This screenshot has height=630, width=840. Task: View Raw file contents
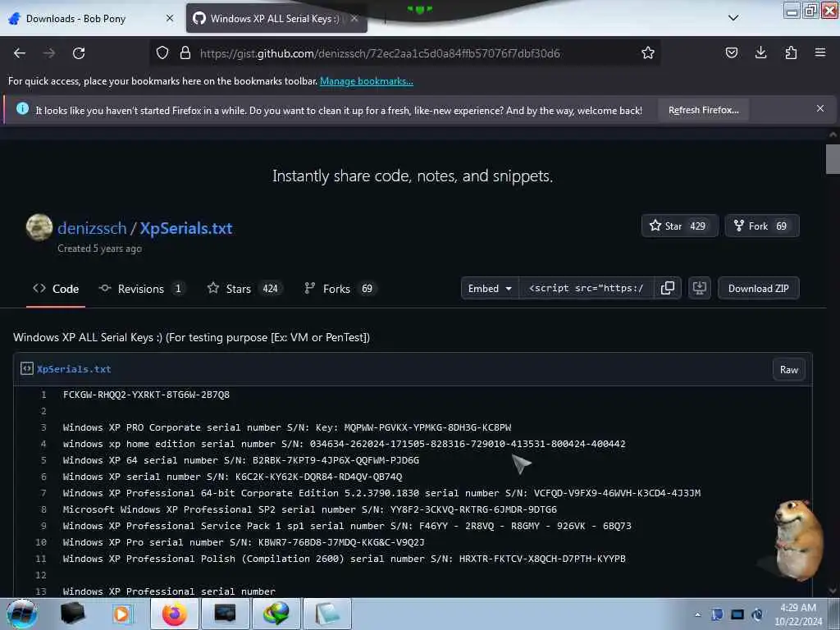pos(788,370)
